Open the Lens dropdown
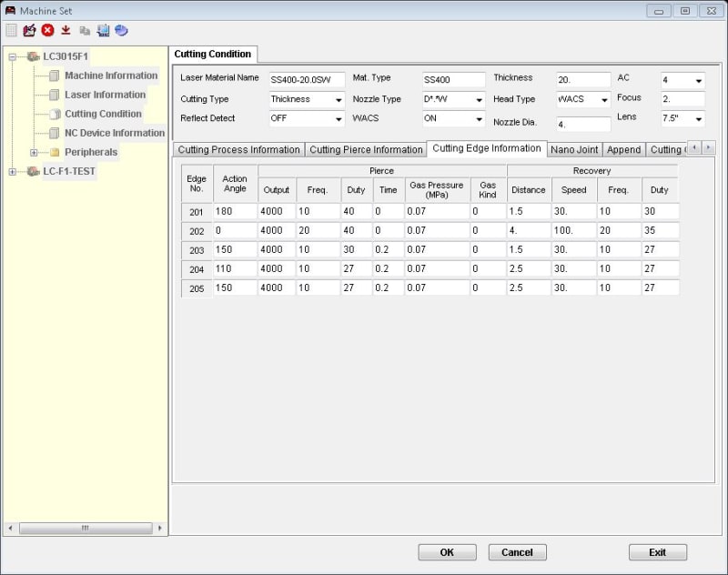 [698, 119]
